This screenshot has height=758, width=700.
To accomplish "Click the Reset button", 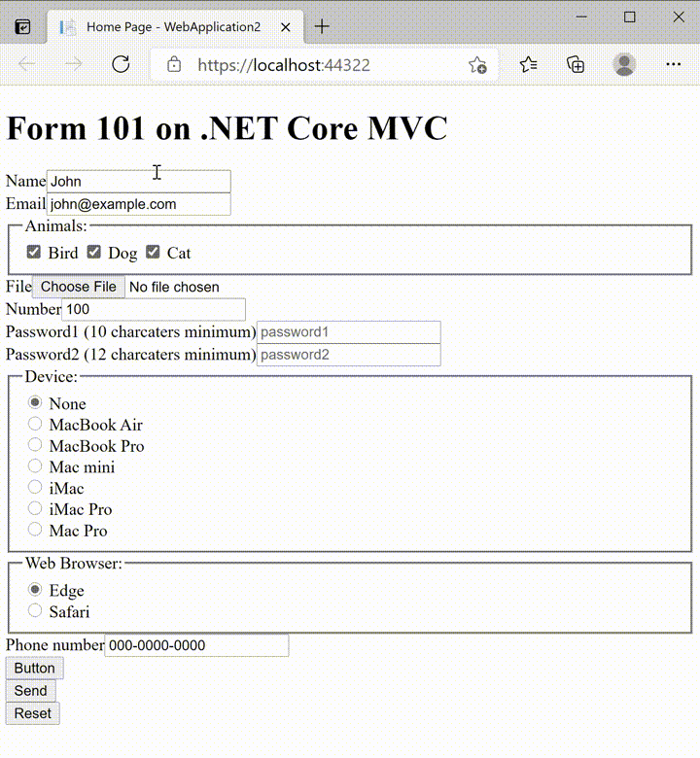I will tap(32, 713).
